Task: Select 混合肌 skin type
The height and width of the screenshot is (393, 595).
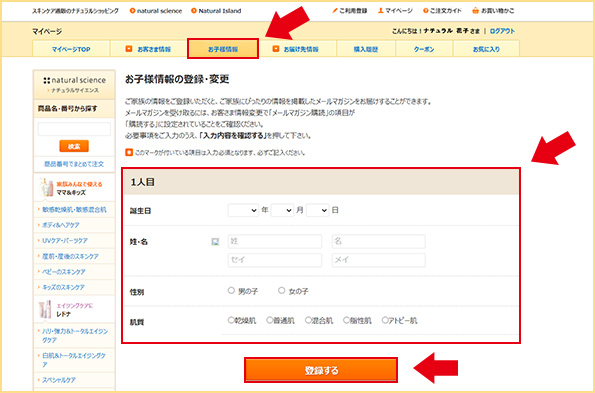Action: [x=308, y=321]
